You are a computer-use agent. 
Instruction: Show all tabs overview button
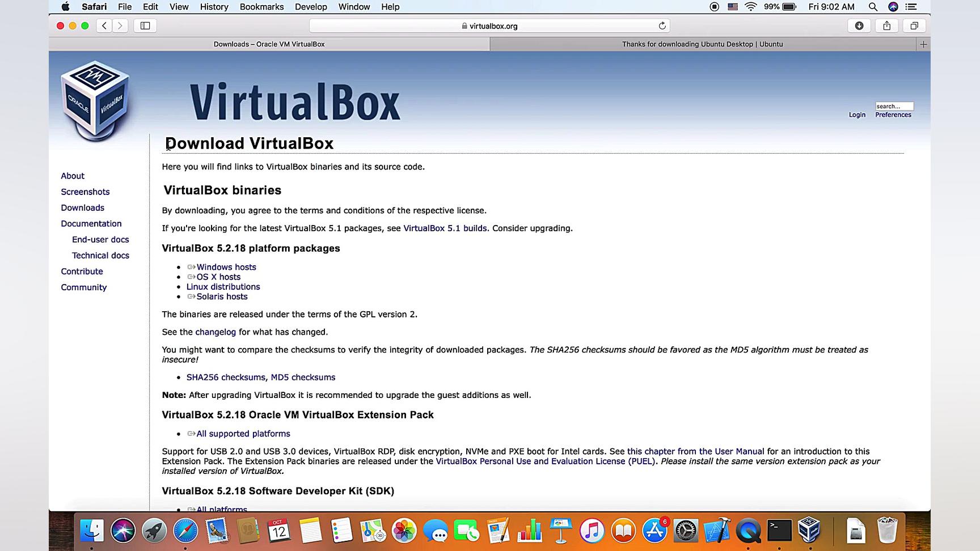pyautogui.click(x=914, y=26)
